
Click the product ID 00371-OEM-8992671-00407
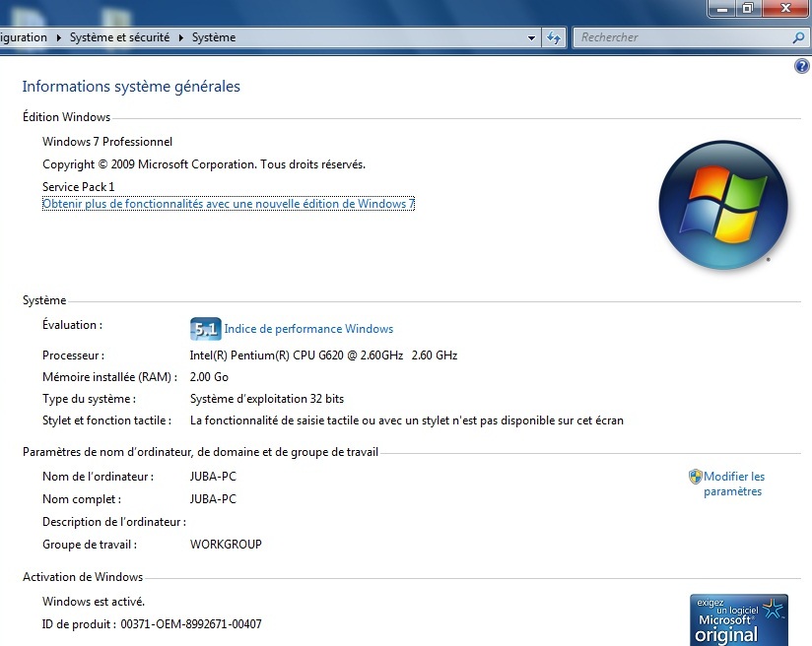pyautogui.click(x=191, y=624)
